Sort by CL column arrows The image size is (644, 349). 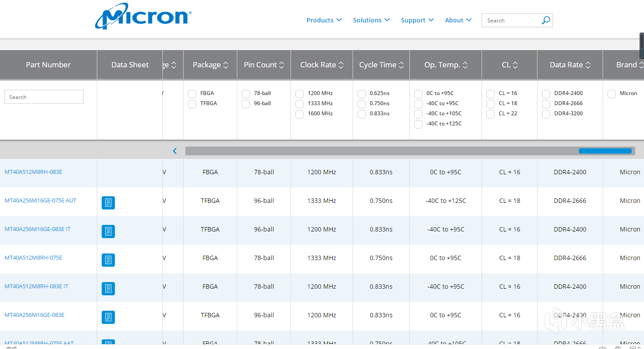coord(515,65)
